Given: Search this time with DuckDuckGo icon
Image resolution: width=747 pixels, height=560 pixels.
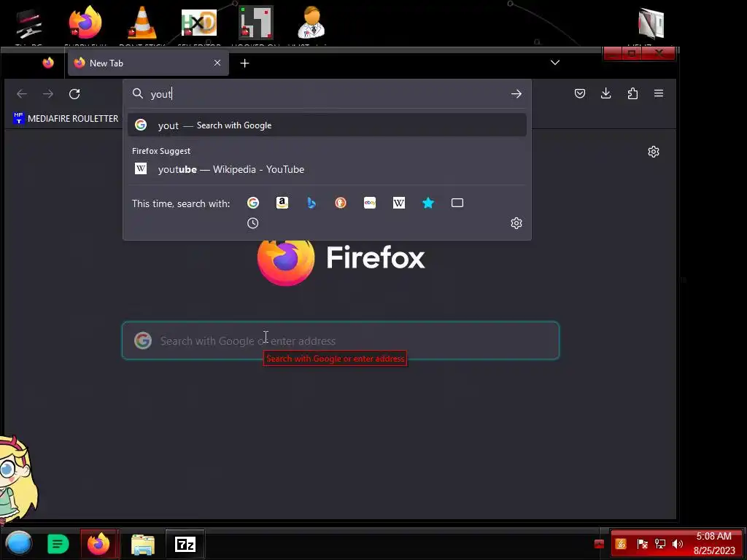Looking at the screenshot, I should tap(341, 203).
